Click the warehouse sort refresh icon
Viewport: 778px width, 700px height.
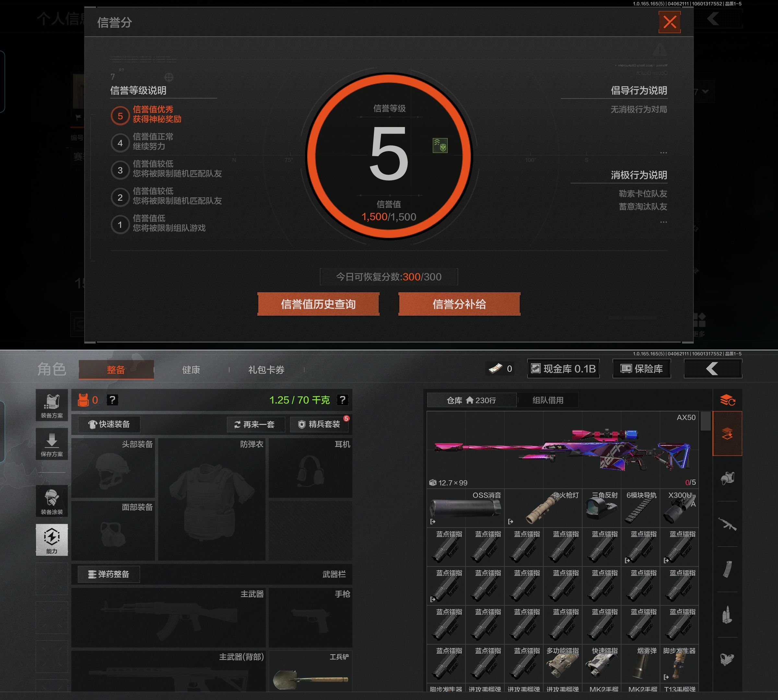(727, 400)
